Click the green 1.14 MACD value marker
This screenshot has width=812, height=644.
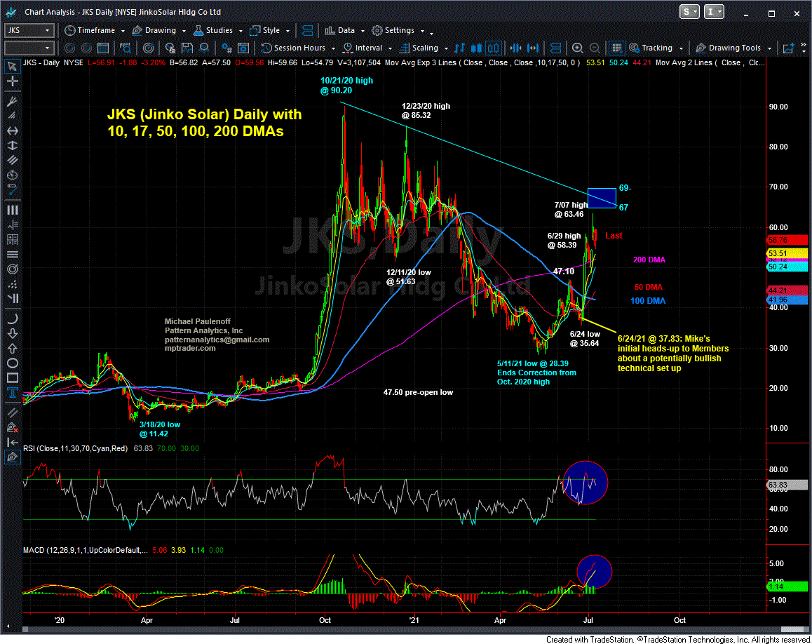pyautogui.click(x=786, y=586)
